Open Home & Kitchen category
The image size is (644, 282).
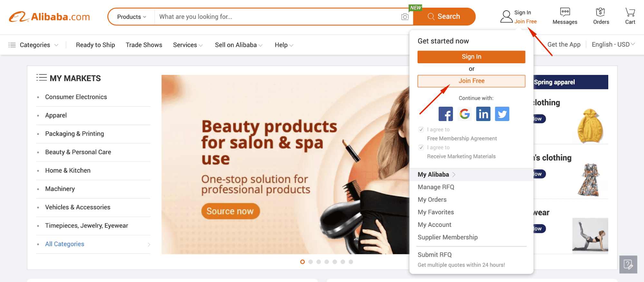[x=68, y=171]
